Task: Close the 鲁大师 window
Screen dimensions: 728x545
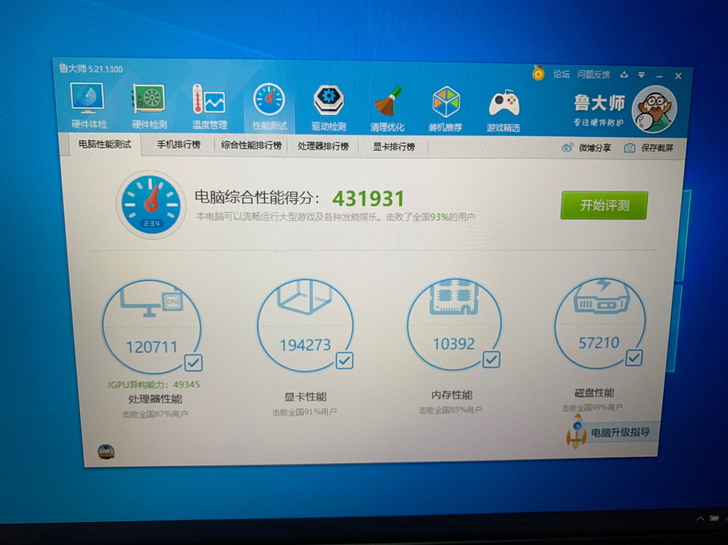Action: [x=678, y=76]
